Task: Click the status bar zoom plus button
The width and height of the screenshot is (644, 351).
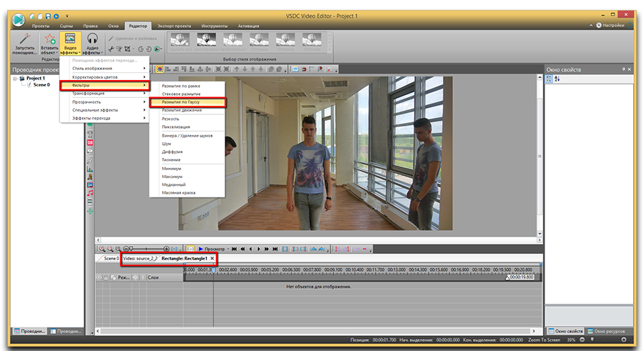Action: (x=624, y=340)
